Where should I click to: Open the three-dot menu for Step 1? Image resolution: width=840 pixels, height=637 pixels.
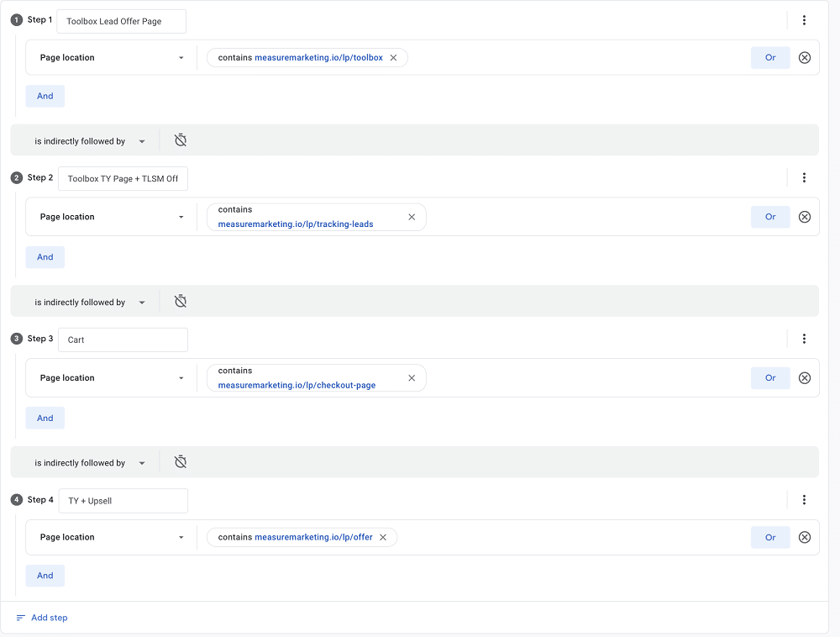(x=804, y=19)
